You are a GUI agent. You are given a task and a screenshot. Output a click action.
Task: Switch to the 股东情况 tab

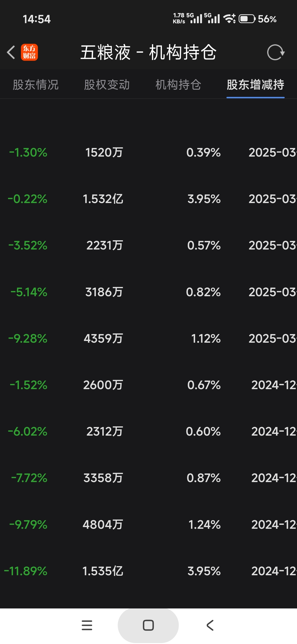coord(36,85)
